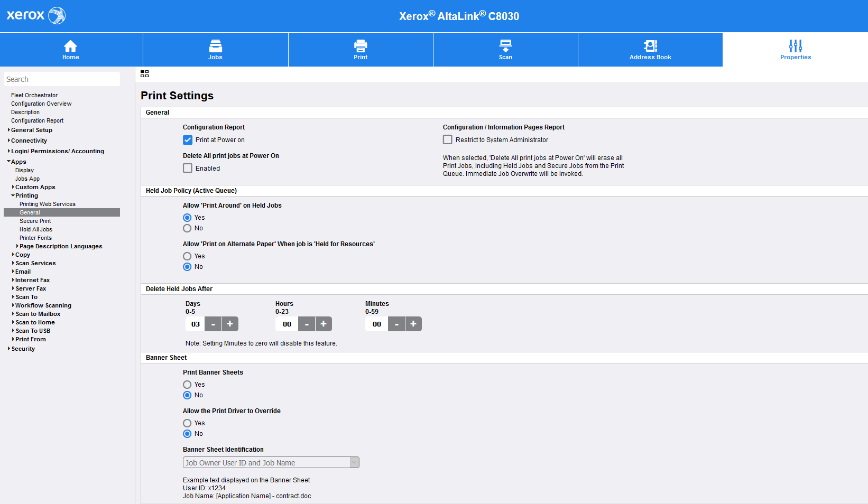
Task: Click the grid view icon below the navigation bar
Action: (144, 73)
